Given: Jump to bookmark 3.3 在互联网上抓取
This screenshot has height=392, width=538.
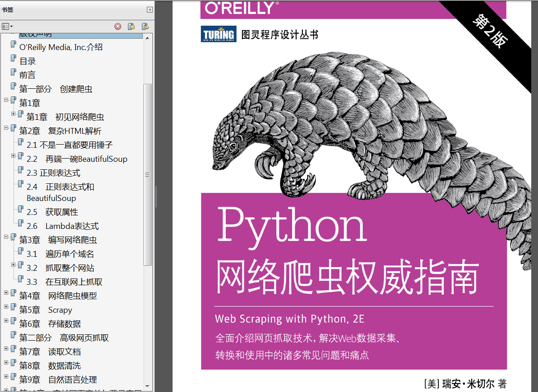Looking at the screenshot, I should tap(64, 282).
